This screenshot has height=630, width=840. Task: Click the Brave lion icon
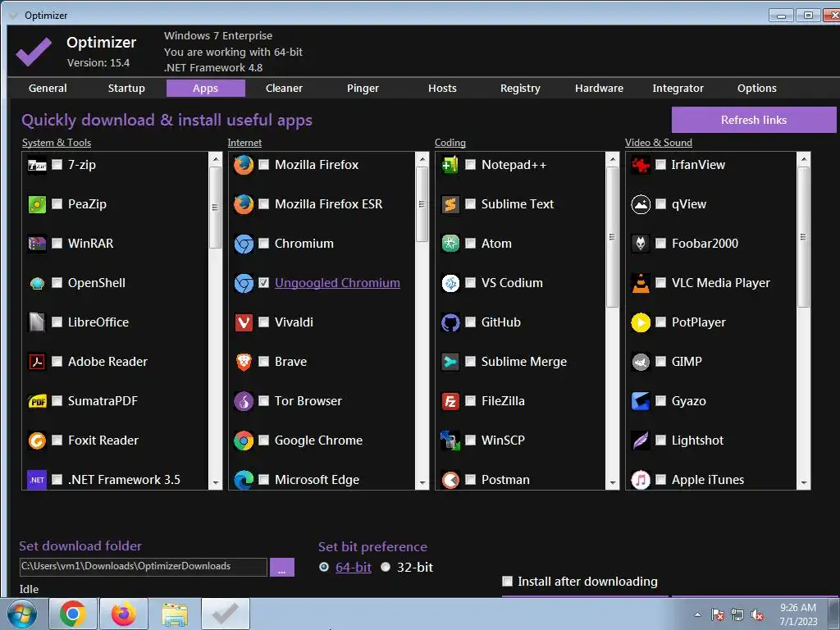coord(244,362)
